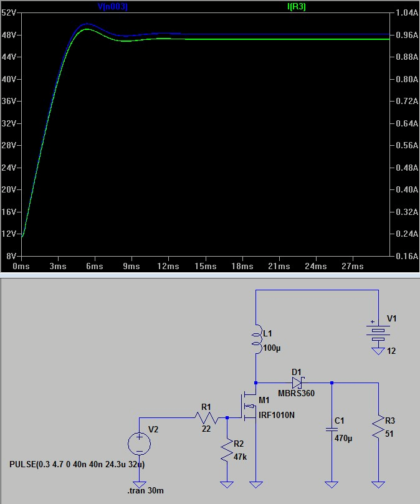Click the 100µ inductor value
Viewport: 420px width, 504px height.
(272, 348)
